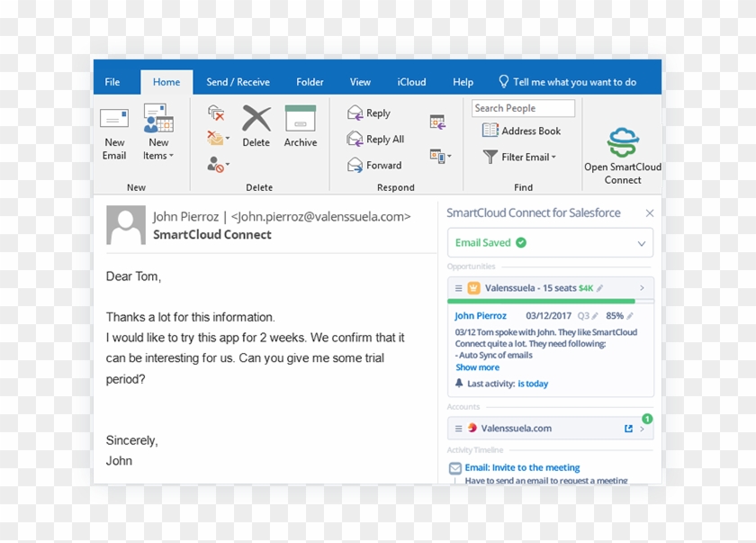756x543 pixels.
Task: Open the Clean Up dropdown
Action: tap(218, 138)
